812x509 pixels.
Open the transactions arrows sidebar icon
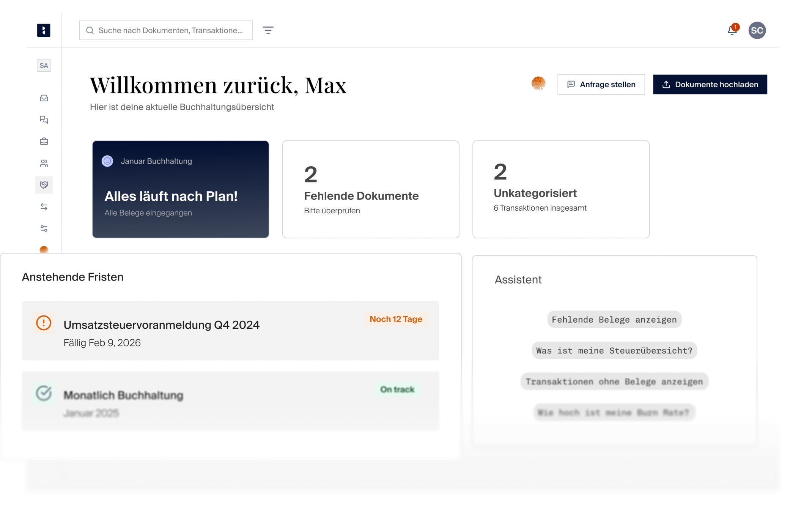(x=44, y=207)
